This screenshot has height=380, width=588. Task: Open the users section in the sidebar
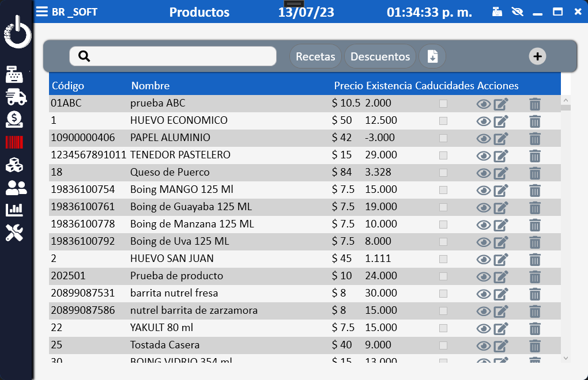point(16,188)
